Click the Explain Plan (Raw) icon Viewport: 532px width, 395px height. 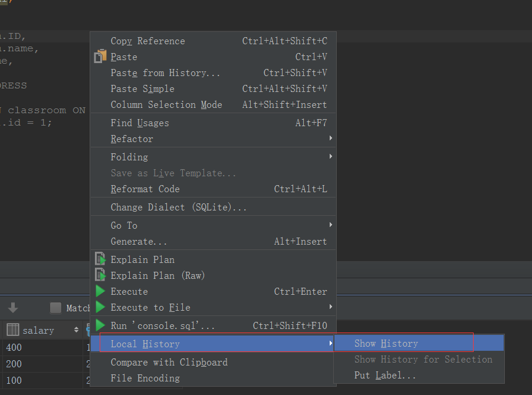[x=100, y=275]
